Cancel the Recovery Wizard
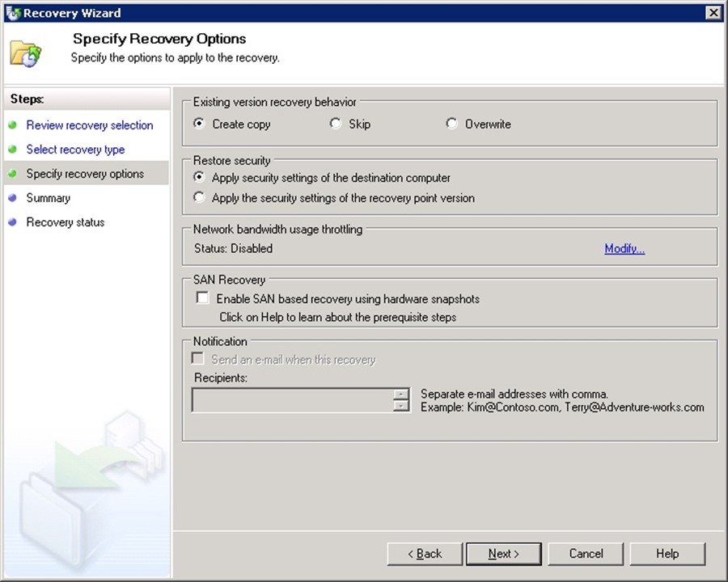The height and width of the screenshot is (582, 728). 586,554
